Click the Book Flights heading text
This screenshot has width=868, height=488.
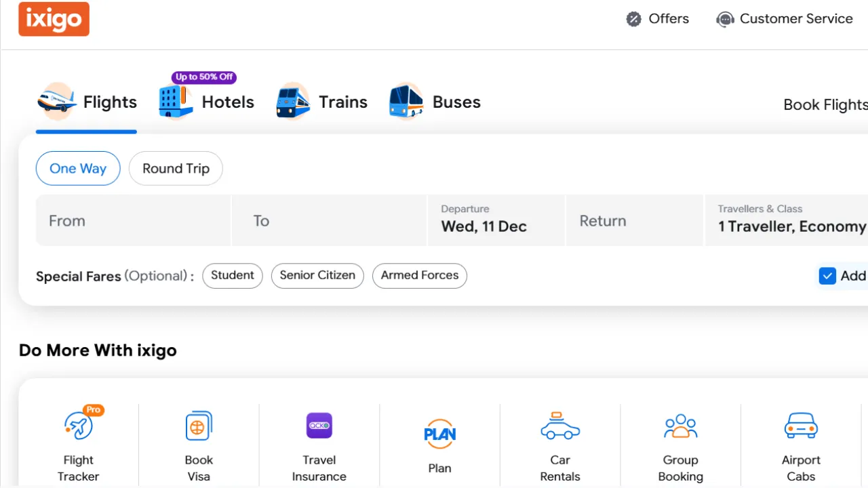pos(826,105)
